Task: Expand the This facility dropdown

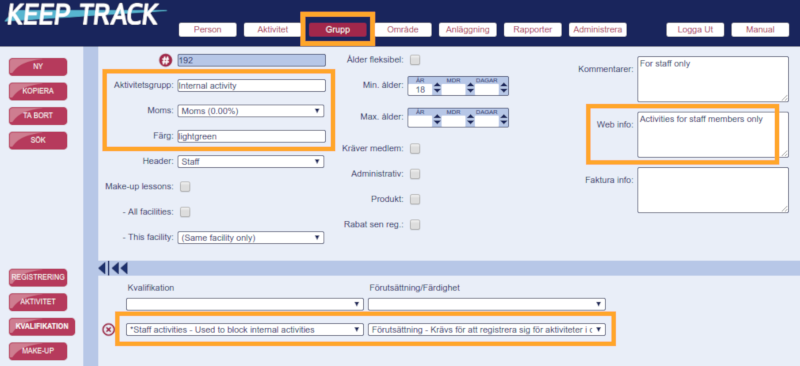Action: 251,238
